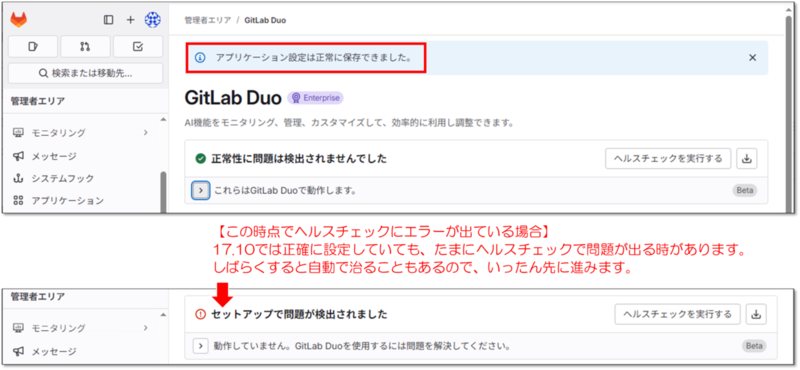Click upper ヘルスチェックを実行する button
The height and width of the screenshot is (370, 800).
(668, 159)
